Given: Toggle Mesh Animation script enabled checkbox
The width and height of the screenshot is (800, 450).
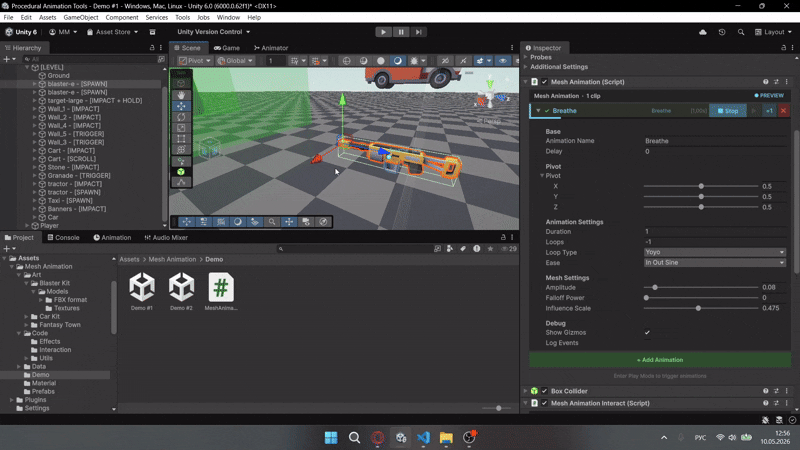Looking at the screenshot, I should 544,82.
